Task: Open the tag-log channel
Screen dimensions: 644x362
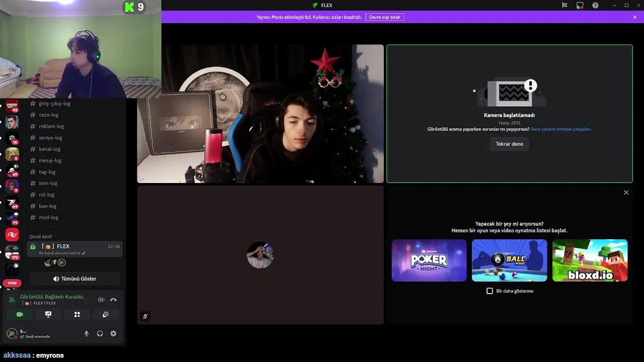Action: [x=74, y=172]
